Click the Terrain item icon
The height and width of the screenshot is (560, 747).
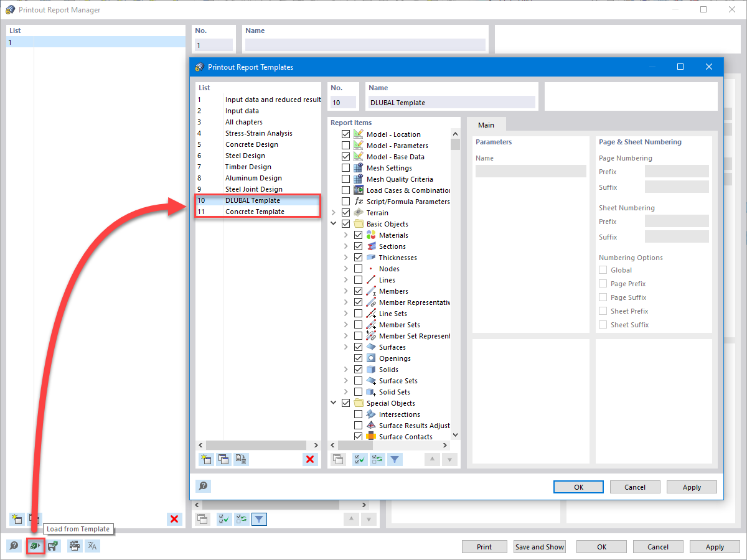click(x=359, y=213)
